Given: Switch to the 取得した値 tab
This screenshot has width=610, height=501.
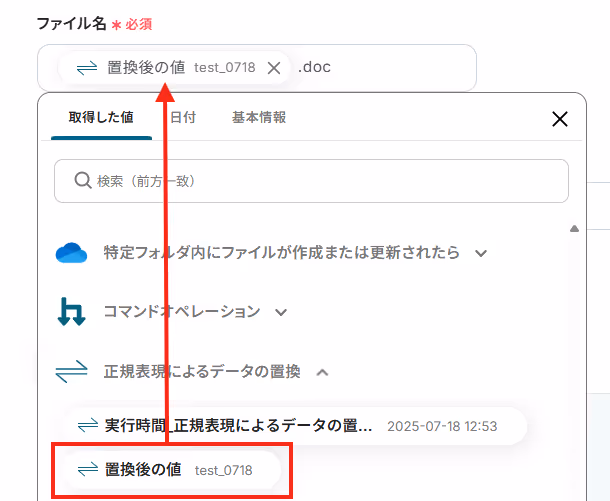Looking at the screenshot, I should [x=101, y=117].
